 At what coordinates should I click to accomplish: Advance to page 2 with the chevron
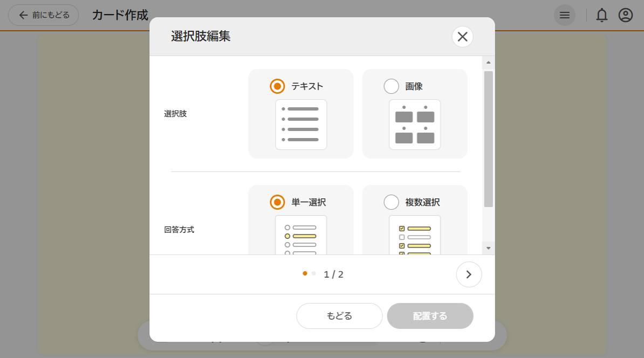(x=469, y=274)
